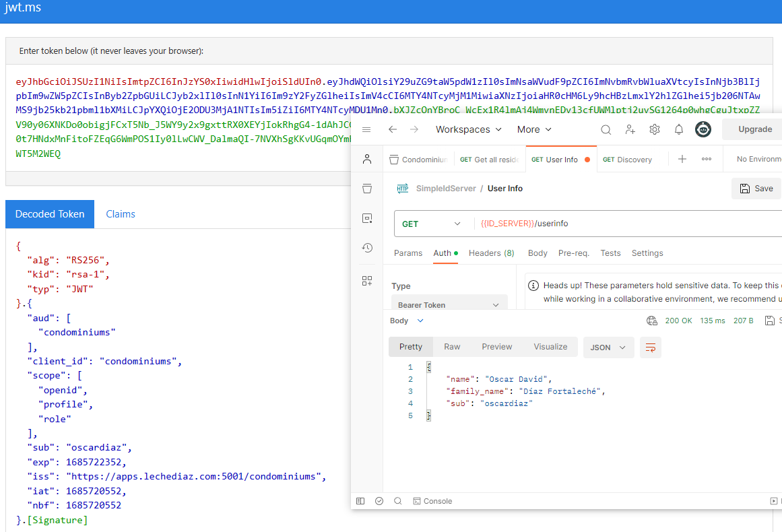Toggle the sidebar panel icon in the status bar

tap(360, 501)
